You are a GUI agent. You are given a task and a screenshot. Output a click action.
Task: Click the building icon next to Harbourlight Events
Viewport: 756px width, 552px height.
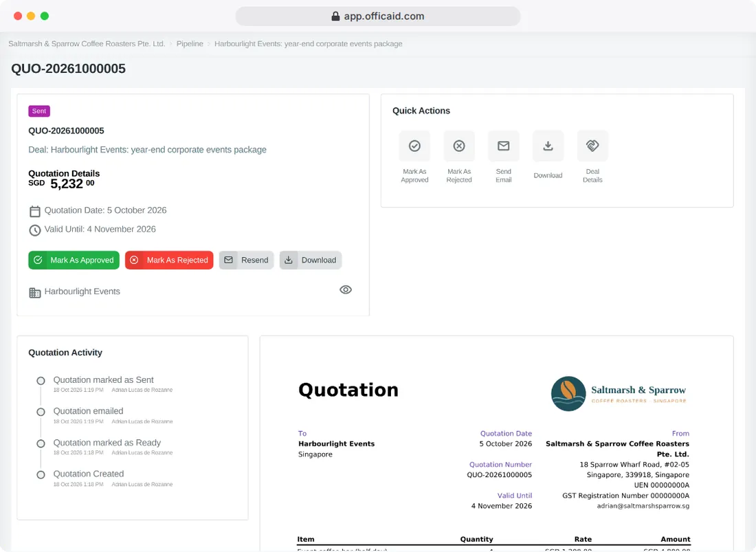pos(35,293)
